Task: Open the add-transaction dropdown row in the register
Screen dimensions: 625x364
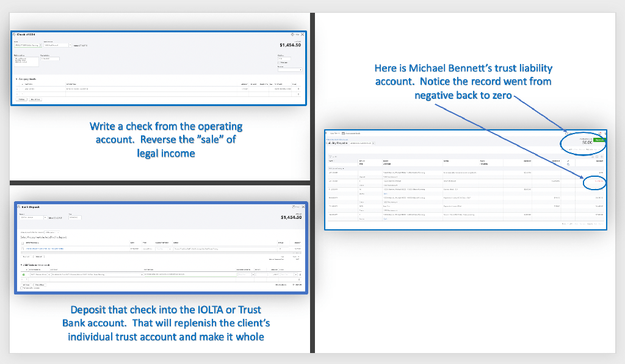Action: [336, 168]
